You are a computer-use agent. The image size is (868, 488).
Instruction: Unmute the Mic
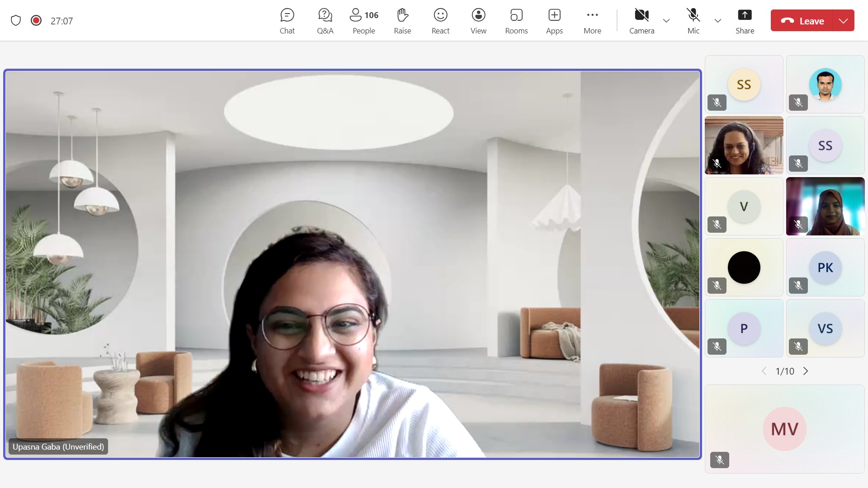point(693,21)
